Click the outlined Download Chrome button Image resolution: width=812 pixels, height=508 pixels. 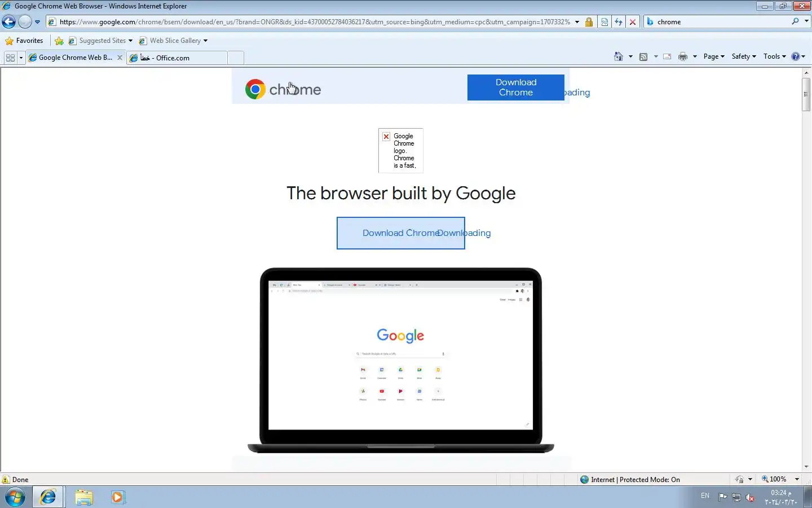[x=400, y=233]
